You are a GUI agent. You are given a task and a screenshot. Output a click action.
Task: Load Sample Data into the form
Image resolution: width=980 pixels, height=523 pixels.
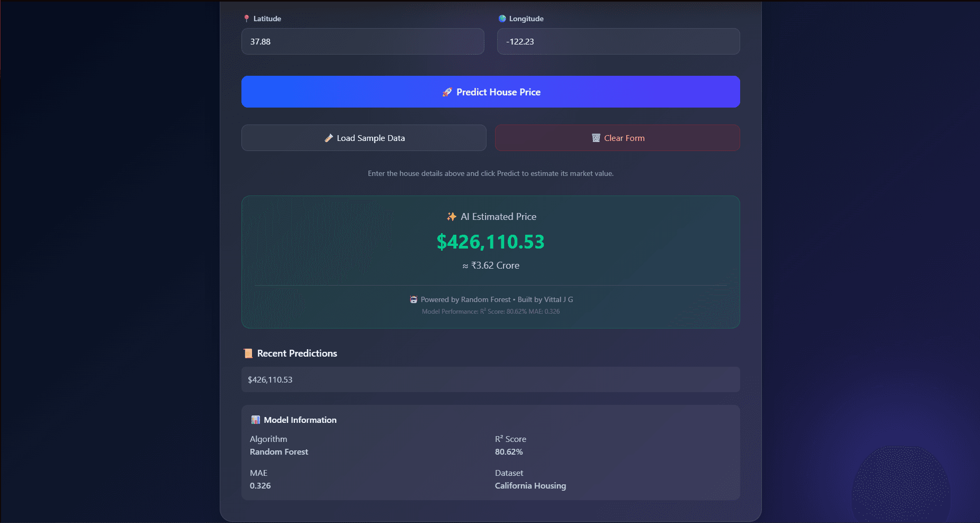coord(364,138)
